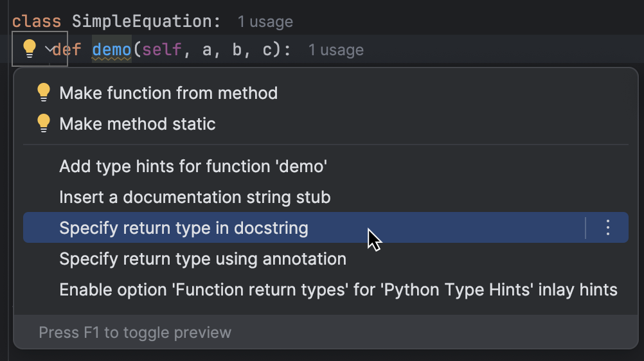This screenshot has height=361, width=644.
Task: Choose Add type hints for function 'demo'
Action: coord(326,166)
